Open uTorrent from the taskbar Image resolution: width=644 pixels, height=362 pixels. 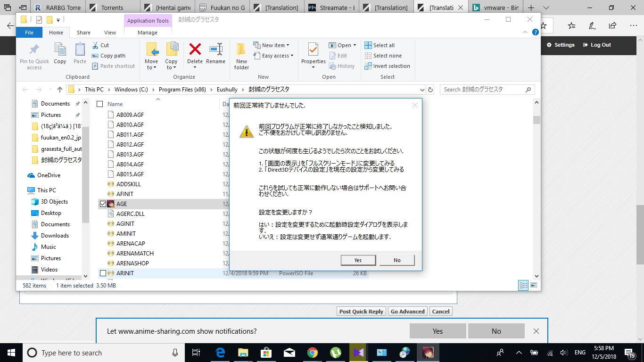click(x=335, y=353)
